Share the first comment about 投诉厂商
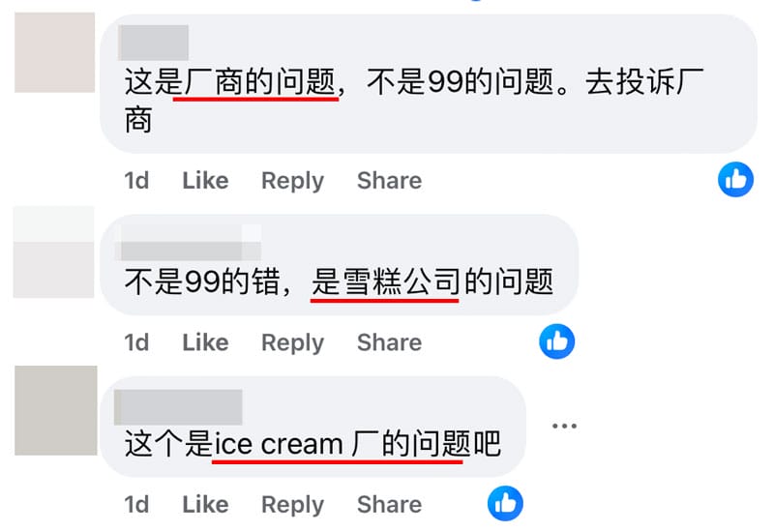This screenshot has width=774, height=532. click(390, 180)
